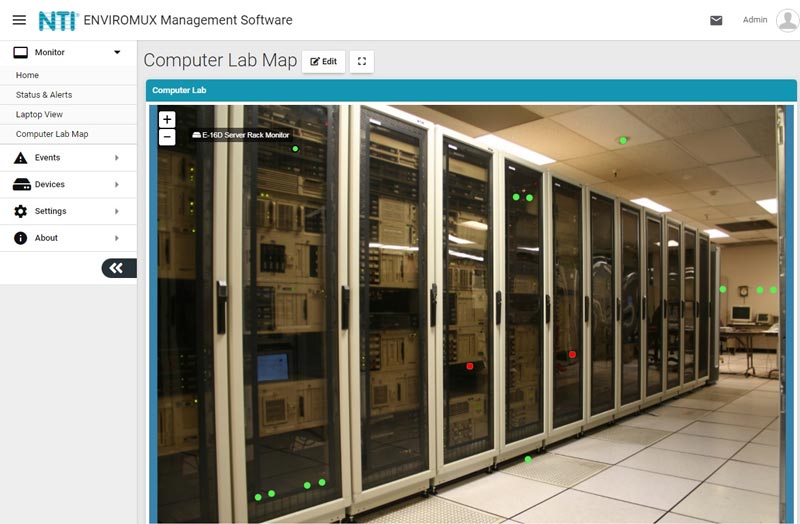Click the green ceiling sensor marker
The width and height of the screenshot is (800, 524).
click(x=623, y=140)
